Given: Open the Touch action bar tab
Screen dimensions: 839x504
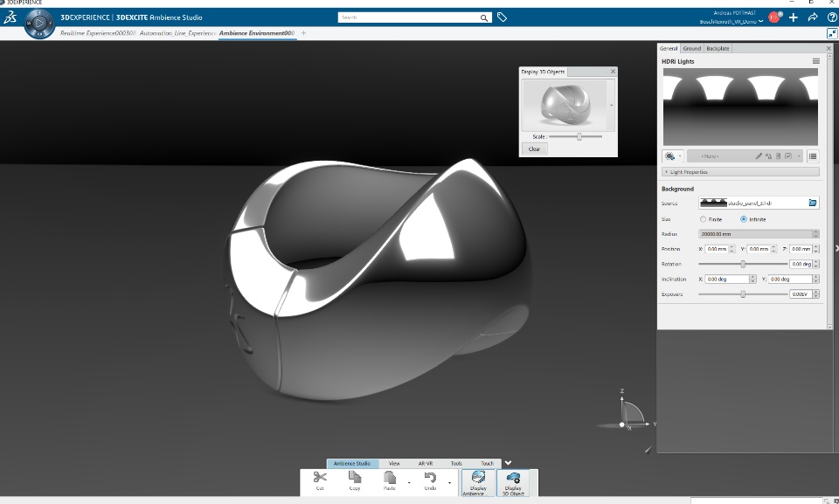Looking at the screenshot, I should [x=487, y=463].
